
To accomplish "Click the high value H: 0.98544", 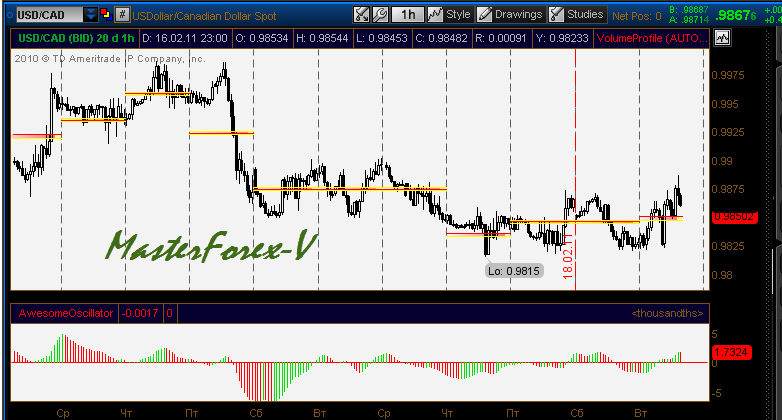I will tap(322, 38).
